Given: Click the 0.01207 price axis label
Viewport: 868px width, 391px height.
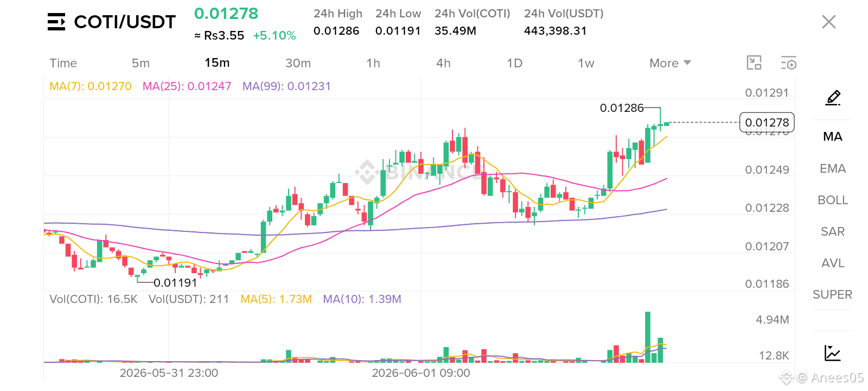Looking at the screenshot, I should tap(767, 247).
